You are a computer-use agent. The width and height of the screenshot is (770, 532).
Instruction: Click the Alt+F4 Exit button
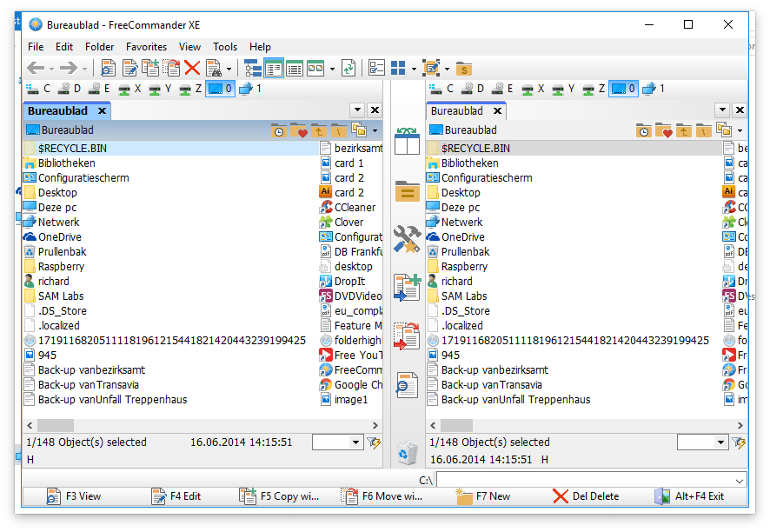point(689,496)
